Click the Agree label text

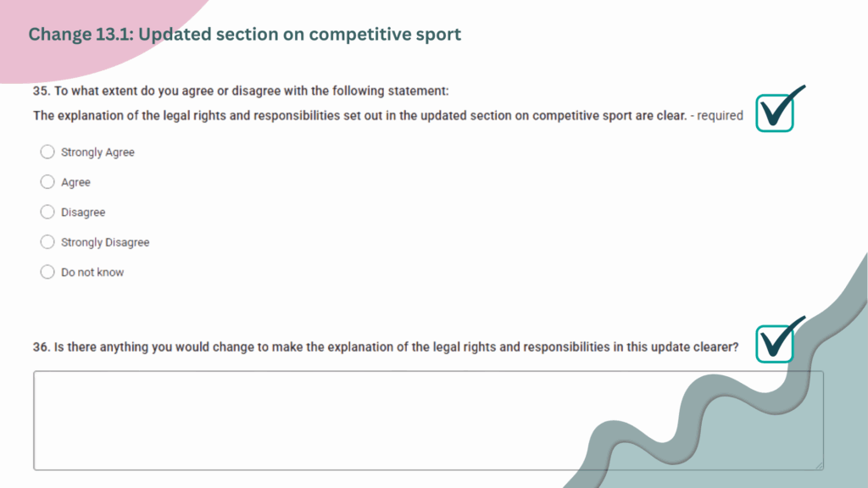pos(75,182)
